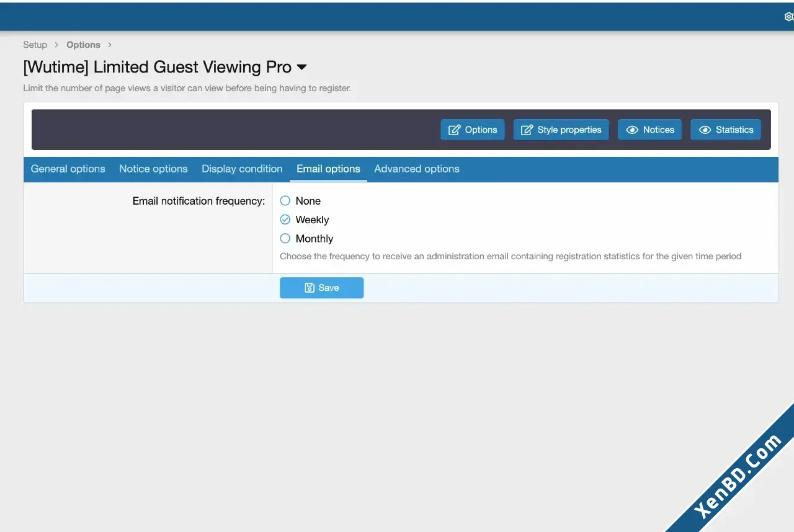Viewport: 794px width, 532px height.
Task: Select the Monthly frequency radio button
Action: click(x=285, y=239)
